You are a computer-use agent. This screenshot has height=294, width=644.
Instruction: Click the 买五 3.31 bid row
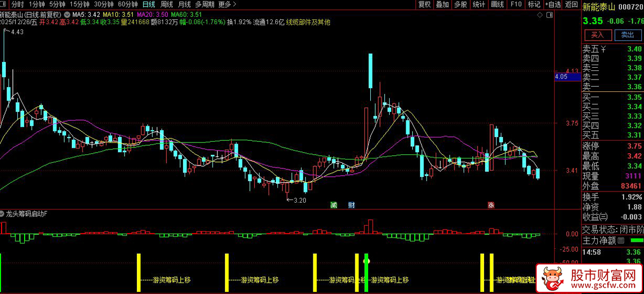(613, 135)
